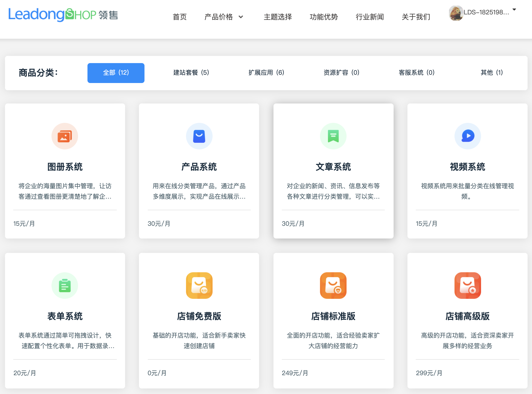
Task: Click the 店铺高级版 star shop icon
Action: 468,285
